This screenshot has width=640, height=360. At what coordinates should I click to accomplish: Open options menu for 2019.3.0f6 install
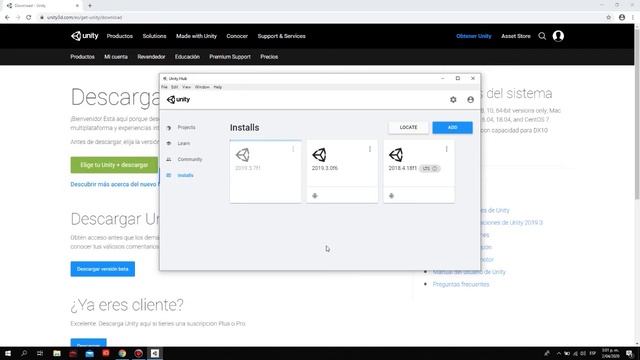(370, 149)
